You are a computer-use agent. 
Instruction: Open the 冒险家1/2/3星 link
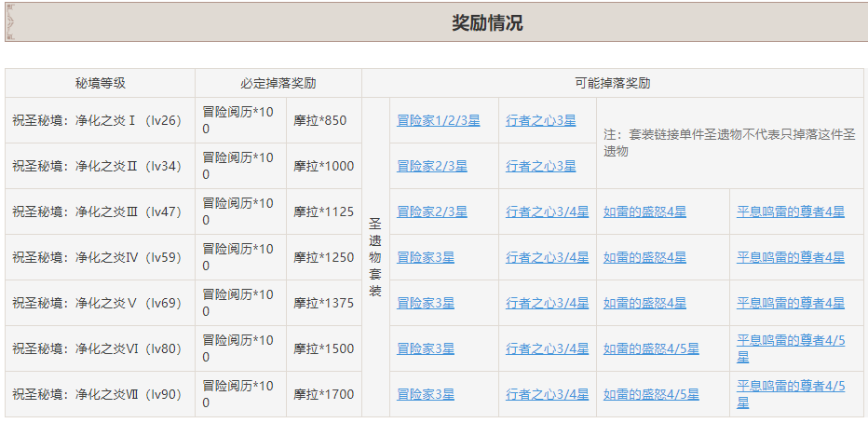pyautogui.click(x=438, y=121)
